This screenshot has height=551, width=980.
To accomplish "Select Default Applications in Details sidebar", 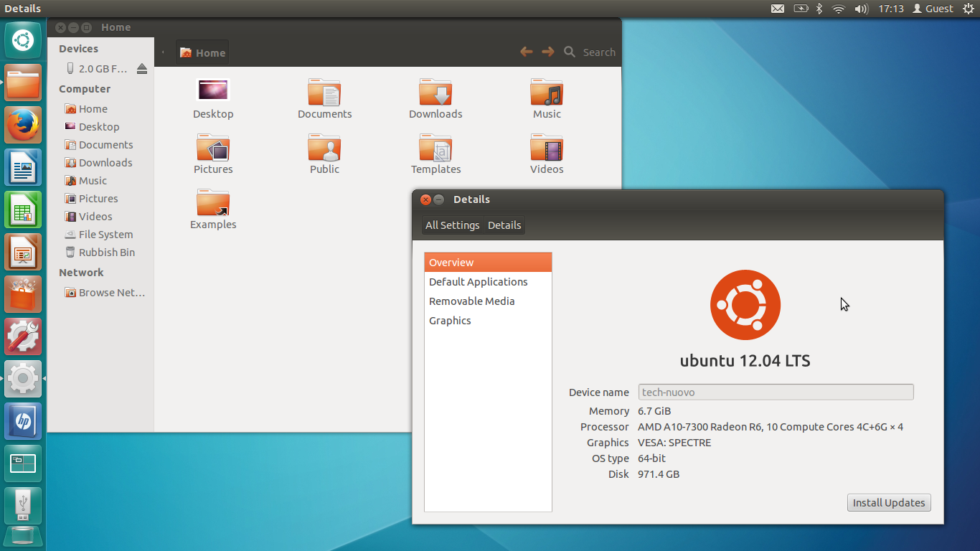I will point(488,282).
